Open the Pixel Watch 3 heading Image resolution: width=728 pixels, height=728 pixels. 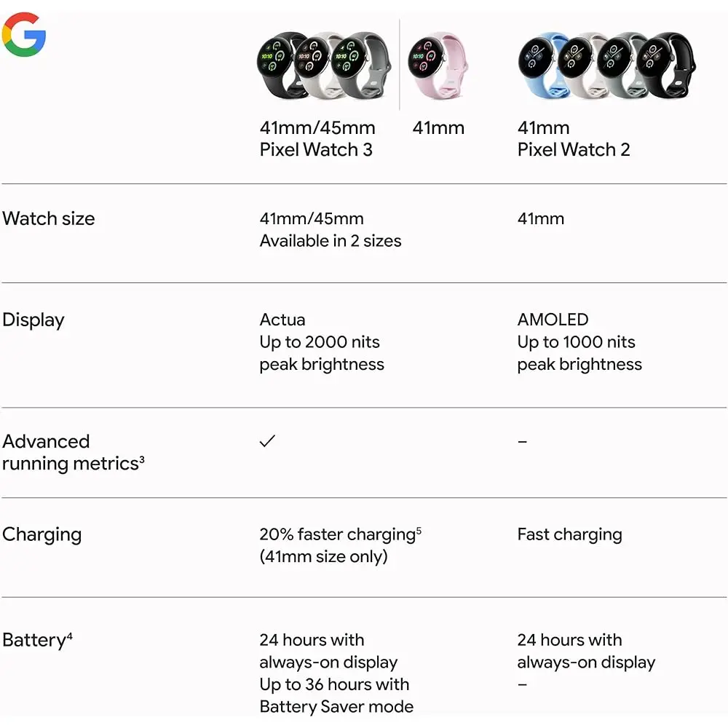(316, 150)
